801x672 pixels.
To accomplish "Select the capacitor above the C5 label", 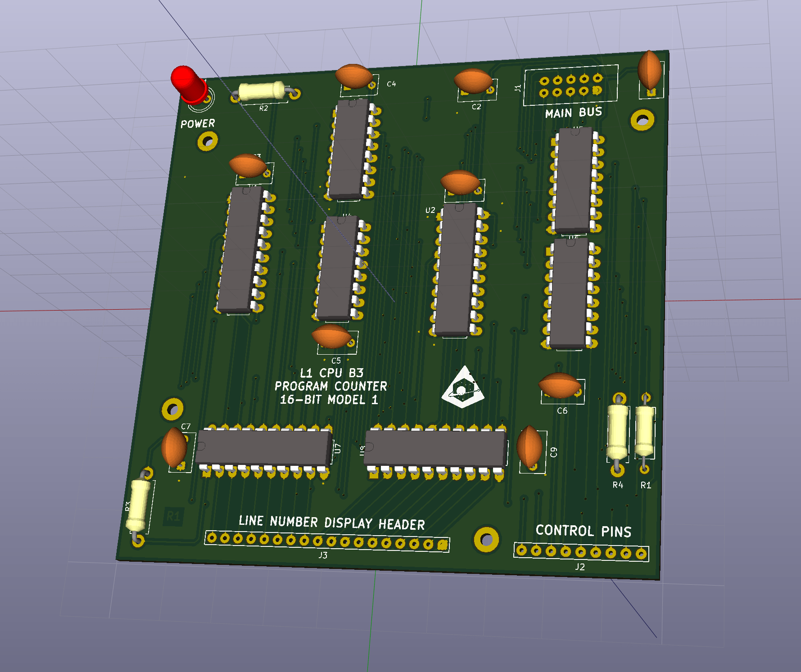I will [332, 336].
